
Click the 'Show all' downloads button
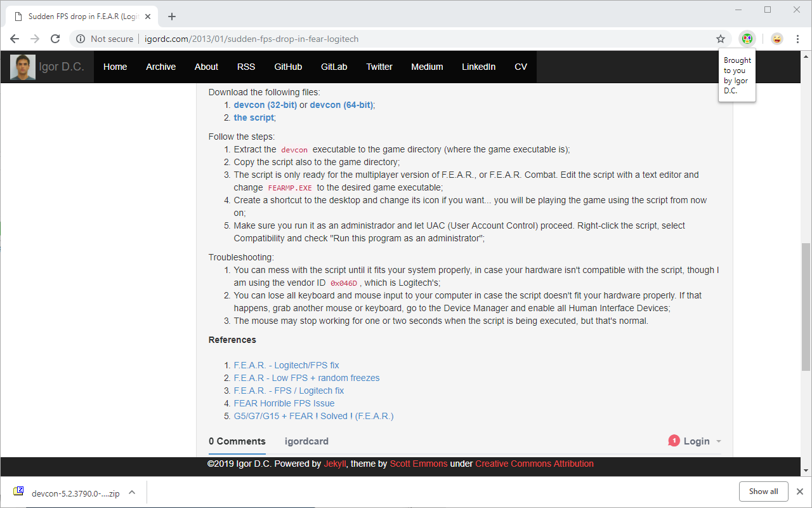763,491
